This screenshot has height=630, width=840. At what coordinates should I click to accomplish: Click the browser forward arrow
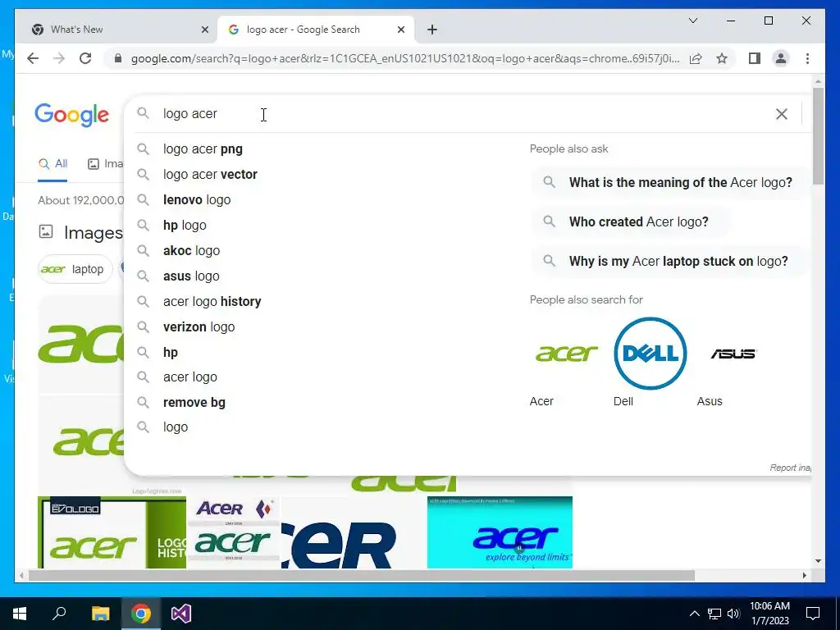click(x=59, y=58)
